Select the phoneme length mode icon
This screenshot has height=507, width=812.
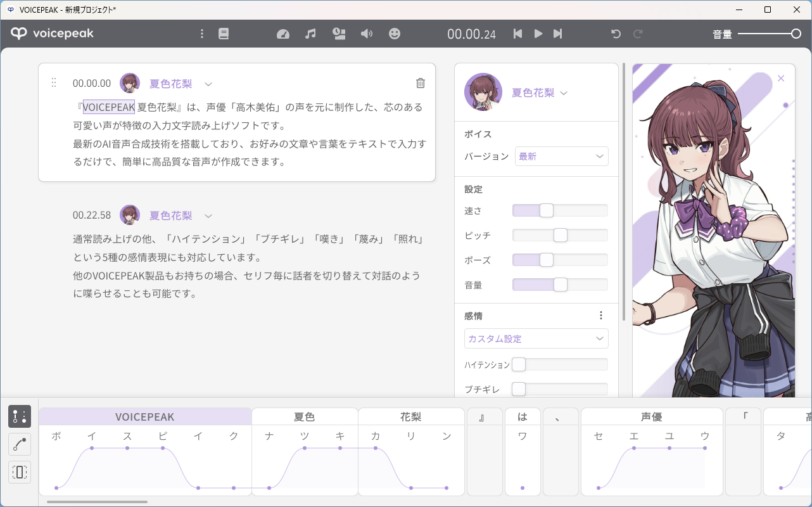[x=20, y=472]
